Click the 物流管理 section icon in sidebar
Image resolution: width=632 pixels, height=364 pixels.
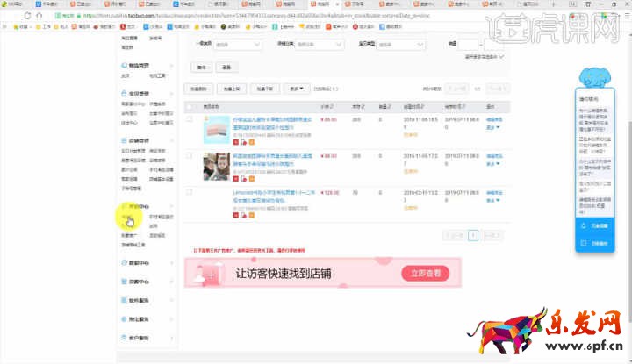tap(125, 66)
